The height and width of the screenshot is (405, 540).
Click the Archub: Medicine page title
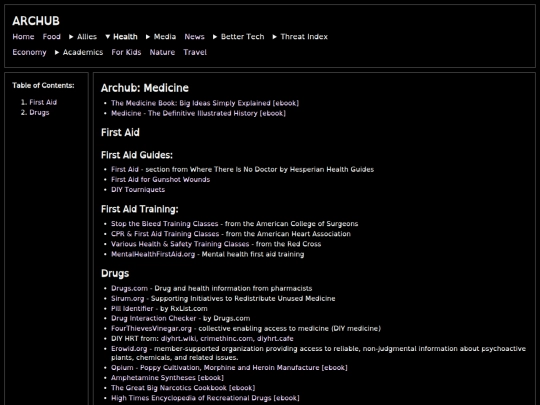coord(145,88)
